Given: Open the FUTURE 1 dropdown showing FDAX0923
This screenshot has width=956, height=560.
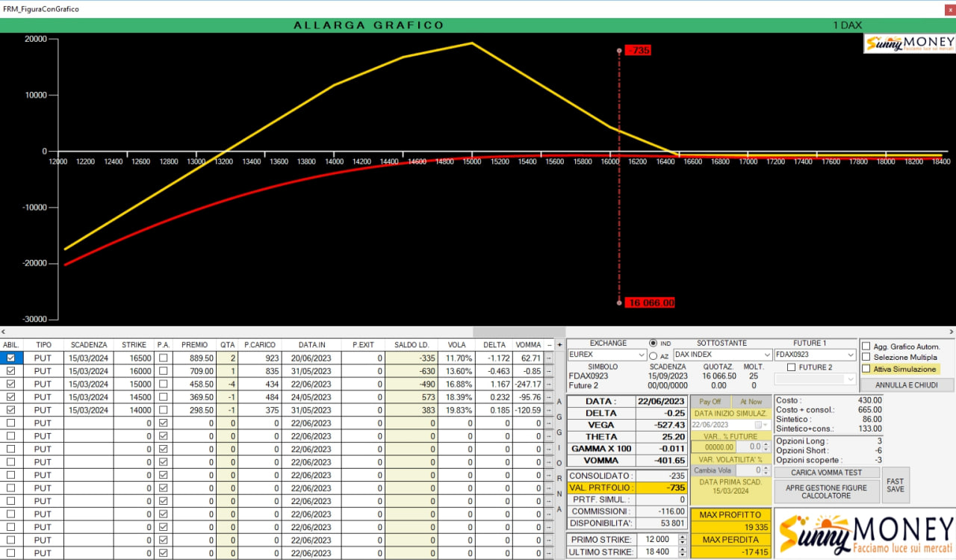Looking at the screenshot, I should coord(815,355).
